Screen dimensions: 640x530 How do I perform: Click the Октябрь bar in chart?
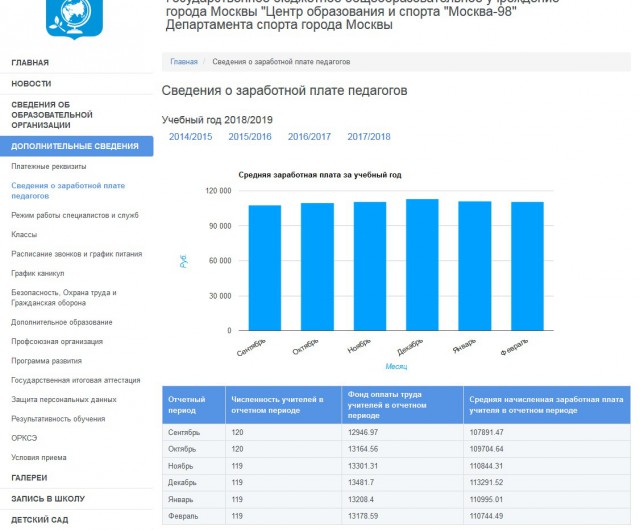(317, 267)
